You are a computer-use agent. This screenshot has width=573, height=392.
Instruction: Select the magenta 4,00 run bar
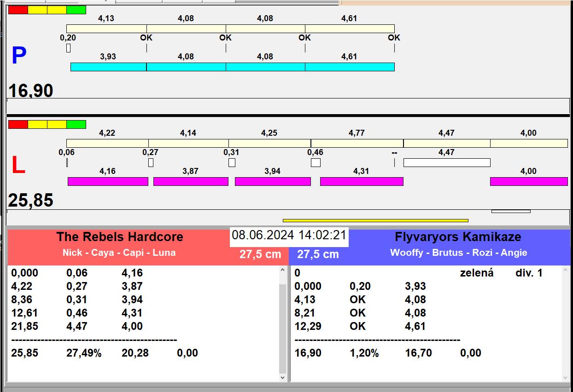pos(528,181)
